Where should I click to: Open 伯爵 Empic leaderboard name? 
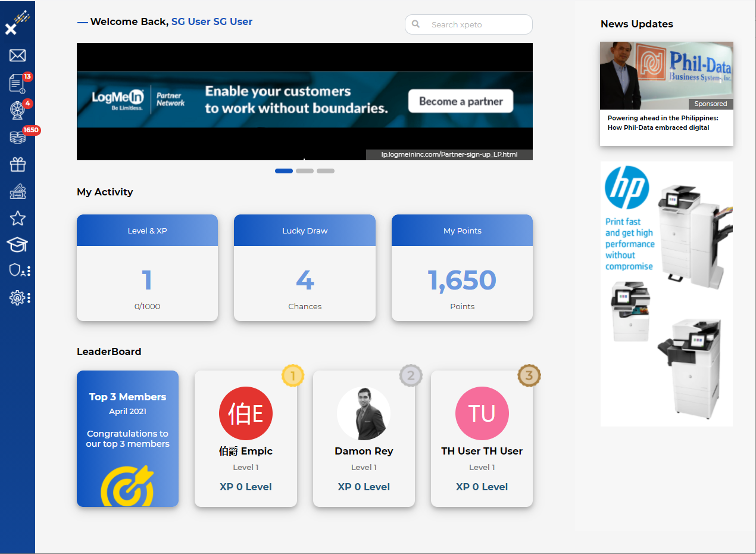coord(246,451)
